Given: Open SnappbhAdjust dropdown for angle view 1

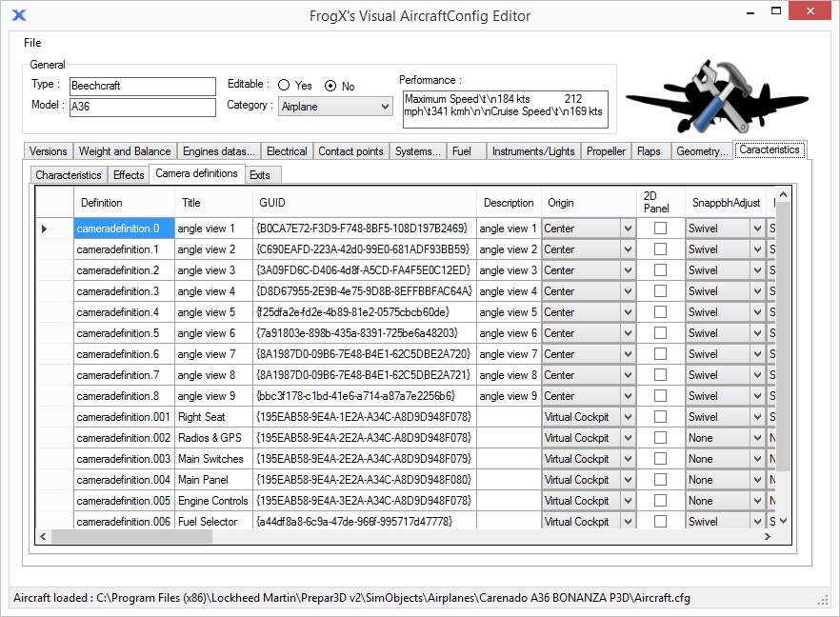Looking at the screenshot, I should [x=757, y=229].
